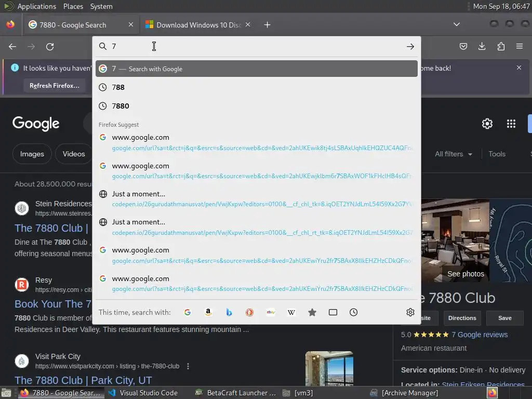Open Google quick settings gear icon
The height and width of the screenshot is (399, 532).
tap(487, 124)
